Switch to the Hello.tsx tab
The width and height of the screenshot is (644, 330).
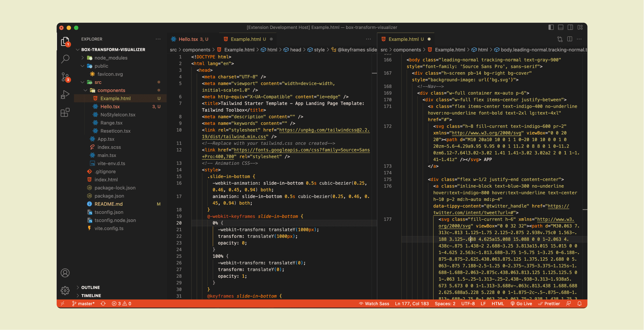pos(190,39)
